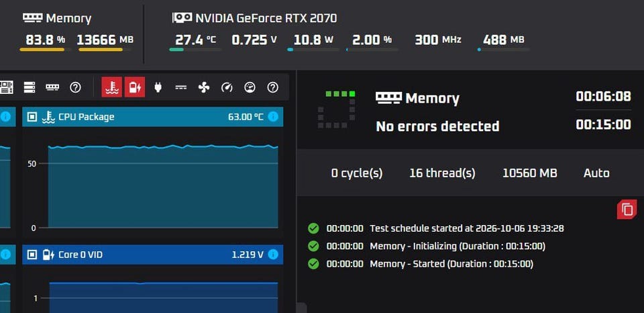Click the Core 0 VID 1.219 V reading
Screen dimensions: 644x313
[248, 255]
